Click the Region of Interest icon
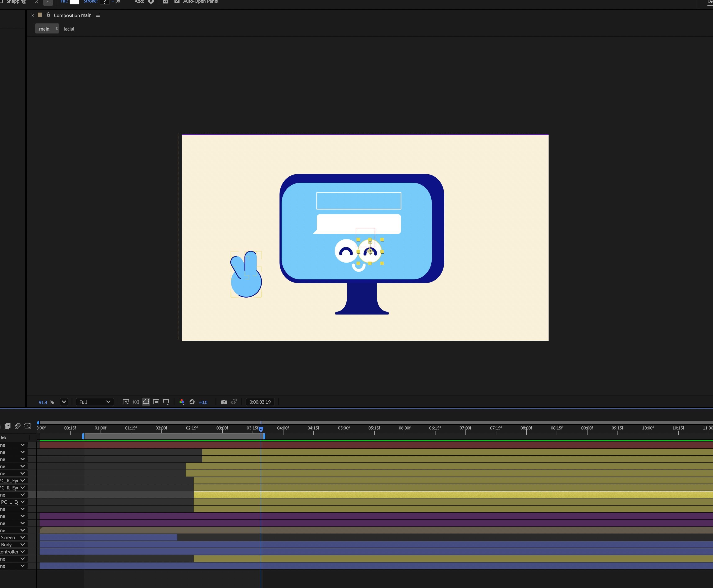Image resolution: width=713 pixels, height=588 pixels. (x=156, y=402)
